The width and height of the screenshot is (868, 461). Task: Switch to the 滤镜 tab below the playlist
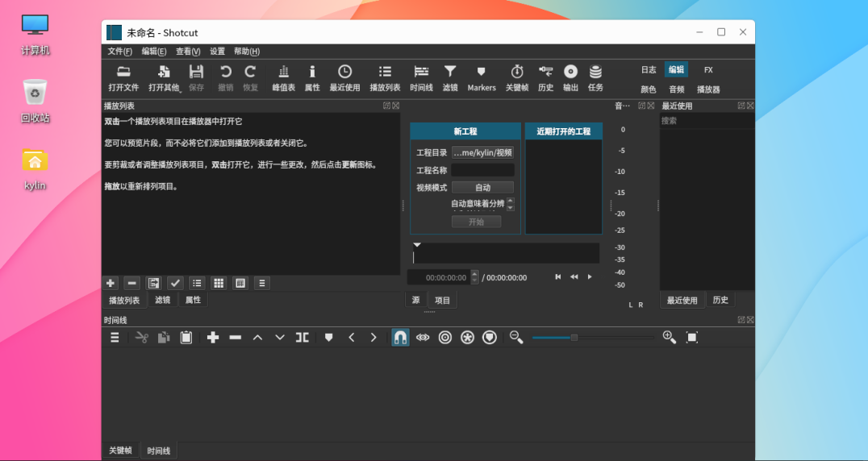(x=163, y=300)
